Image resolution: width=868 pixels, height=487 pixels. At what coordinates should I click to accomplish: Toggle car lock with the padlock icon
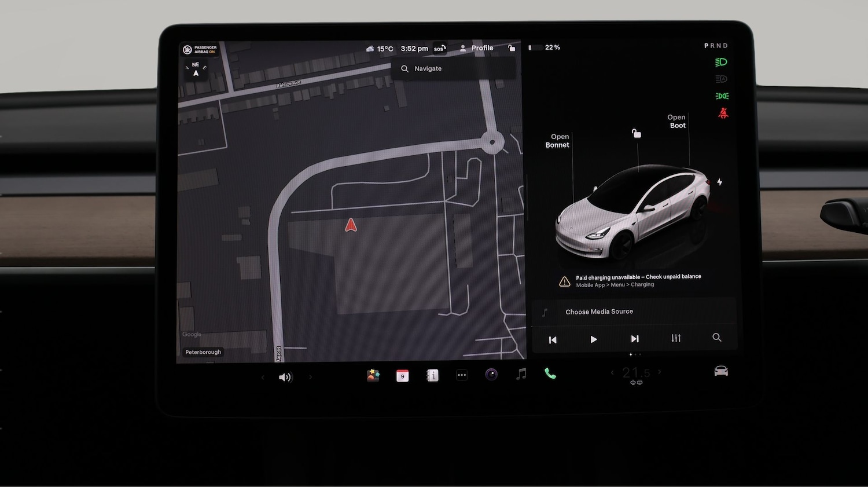(512, 48)
